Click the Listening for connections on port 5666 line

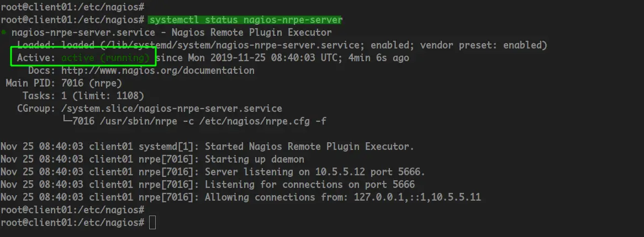click(x=310, y=185)
